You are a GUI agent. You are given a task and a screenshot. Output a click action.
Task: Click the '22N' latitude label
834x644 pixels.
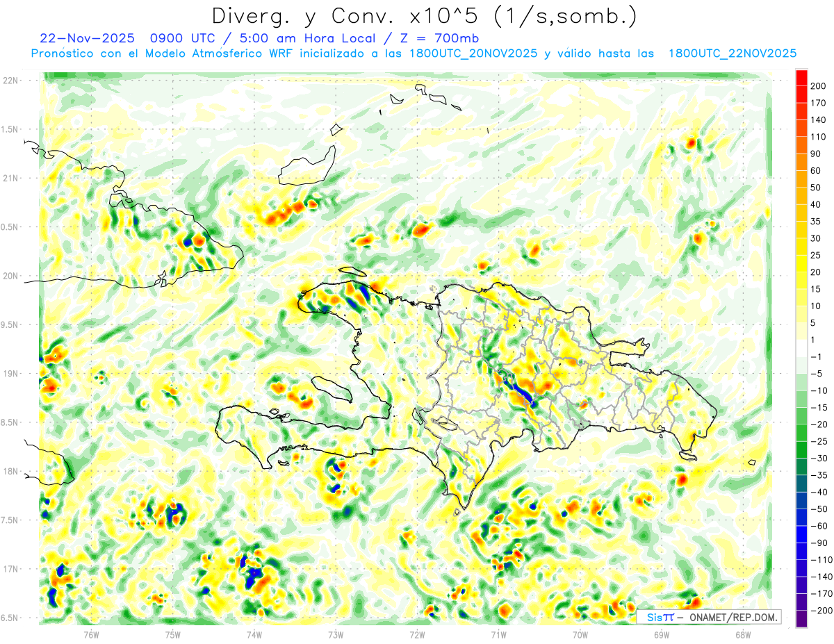[x=10, y=81]
